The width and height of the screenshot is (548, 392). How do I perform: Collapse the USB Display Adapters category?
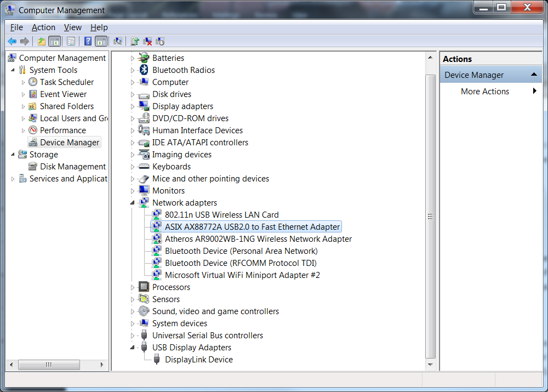coord(133,348)
